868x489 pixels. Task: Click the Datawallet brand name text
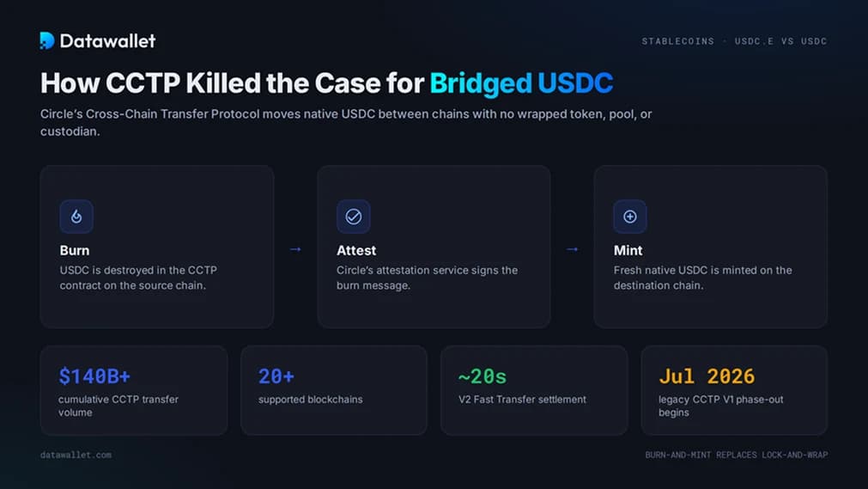107,41
